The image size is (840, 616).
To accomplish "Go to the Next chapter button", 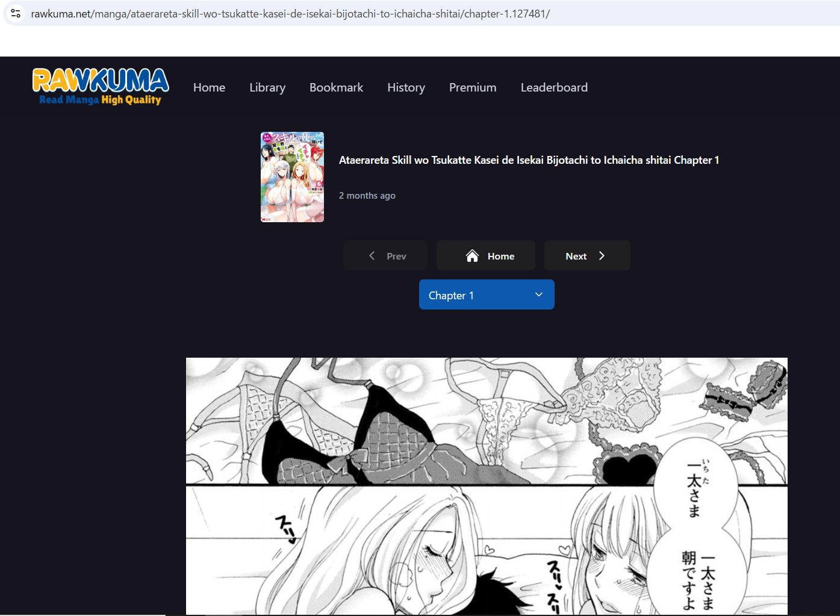I will 587,256.
